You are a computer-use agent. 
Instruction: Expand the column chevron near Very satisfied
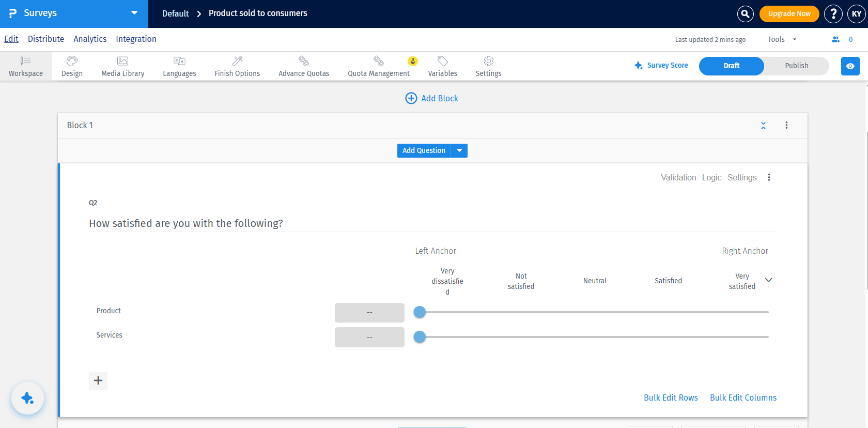pyautogui.click(x=768, y=280)
